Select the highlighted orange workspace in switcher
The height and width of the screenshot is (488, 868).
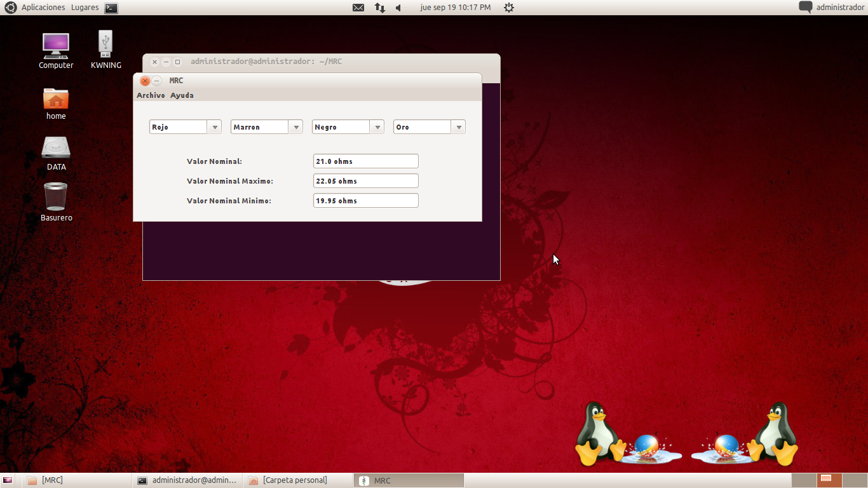tap(829, 480)
